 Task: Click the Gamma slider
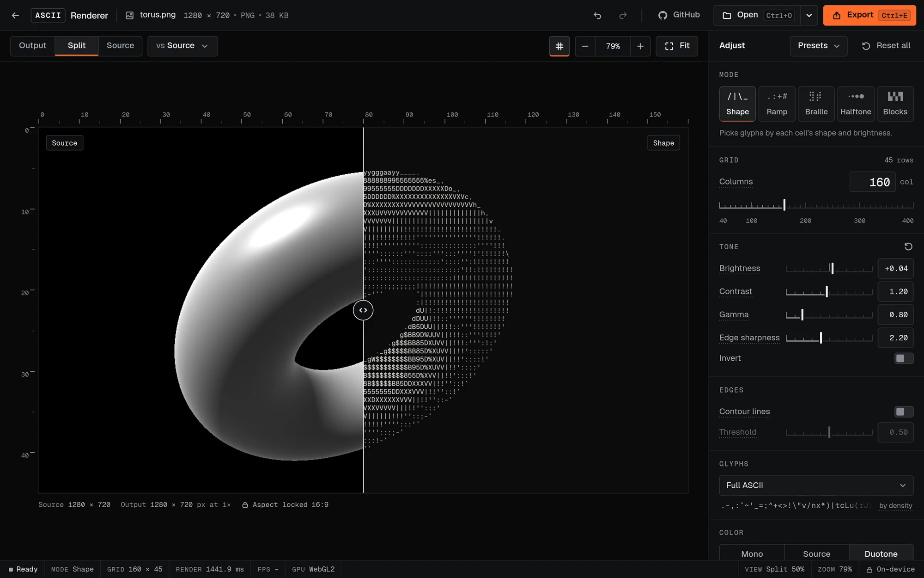(829, 314)
